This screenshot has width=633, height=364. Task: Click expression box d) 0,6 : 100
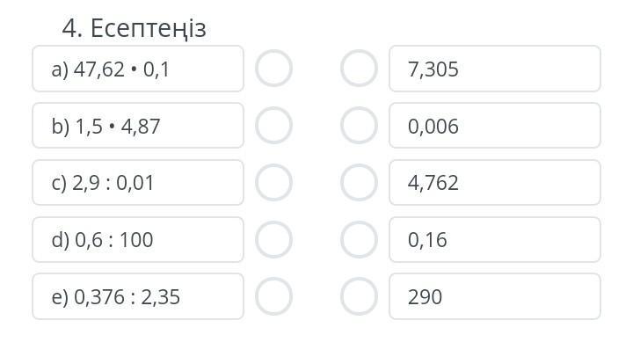[x=138, y=239]
